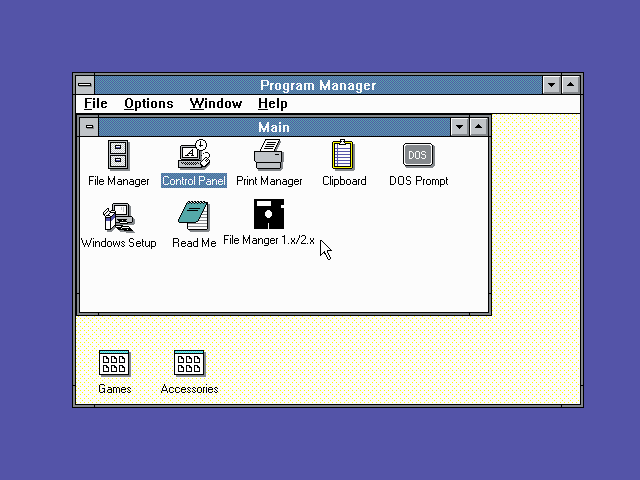Select the File Manger 1.x/2.x floppy icon

[x=269, y=215]
